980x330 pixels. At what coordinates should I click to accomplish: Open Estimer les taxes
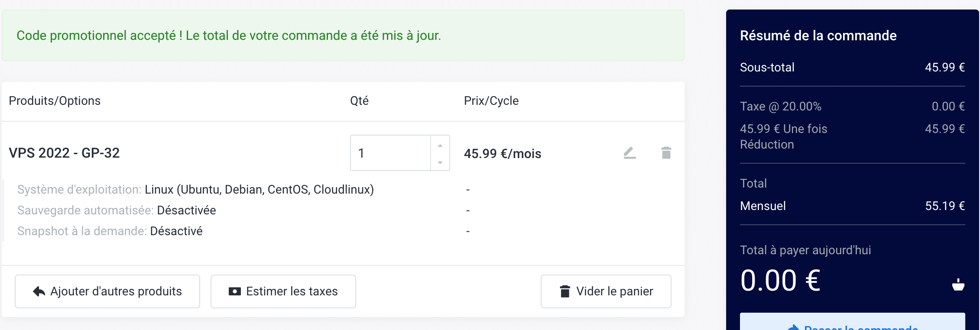click(x=283, y=291)
